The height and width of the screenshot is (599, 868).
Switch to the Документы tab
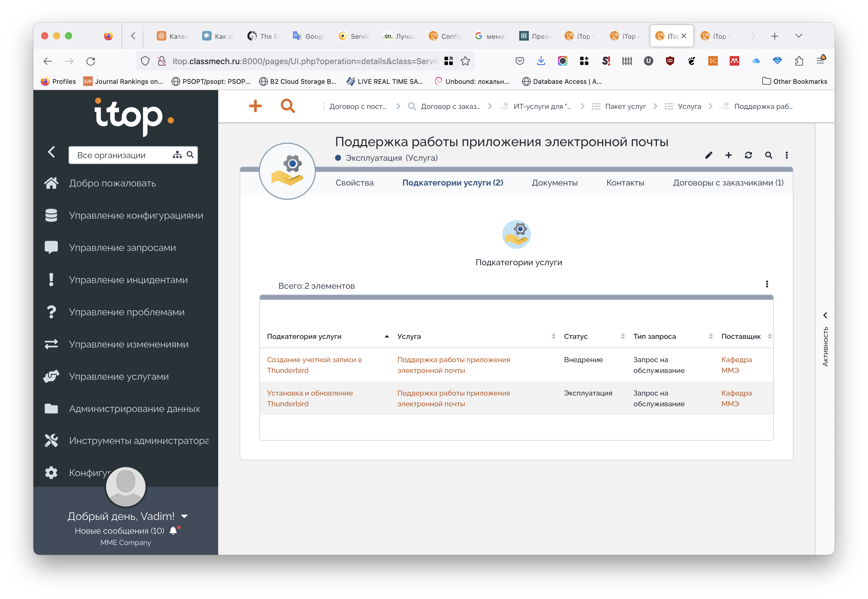pyautogui.click(x=554, y=183)
